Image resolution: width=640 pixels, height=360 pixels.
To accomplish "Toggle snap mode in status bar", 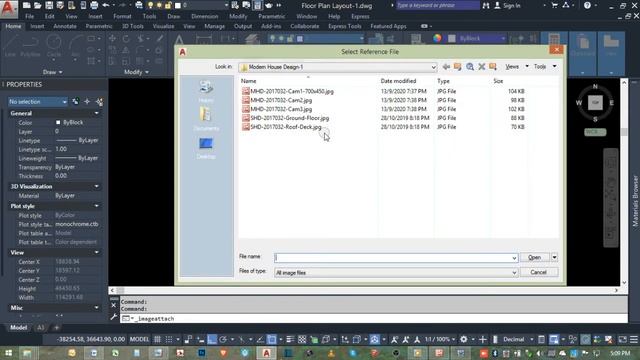I will (169, 339).
